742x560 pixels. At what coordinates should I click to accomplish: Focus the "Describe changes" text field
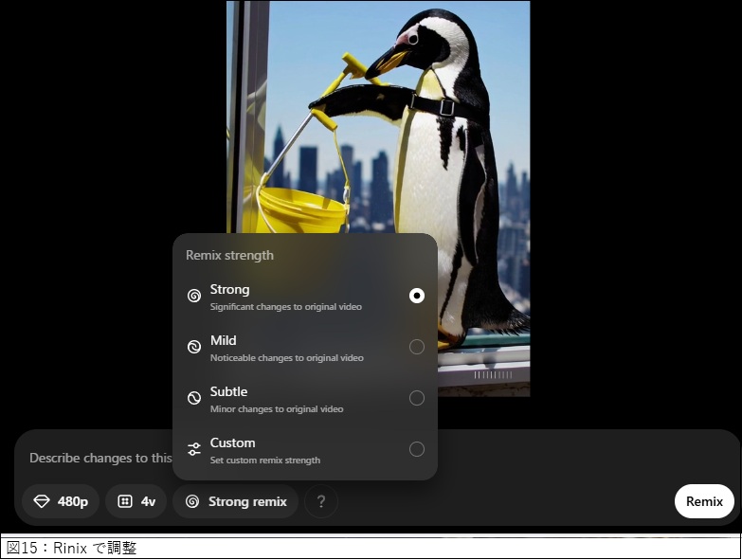point(95,458)
